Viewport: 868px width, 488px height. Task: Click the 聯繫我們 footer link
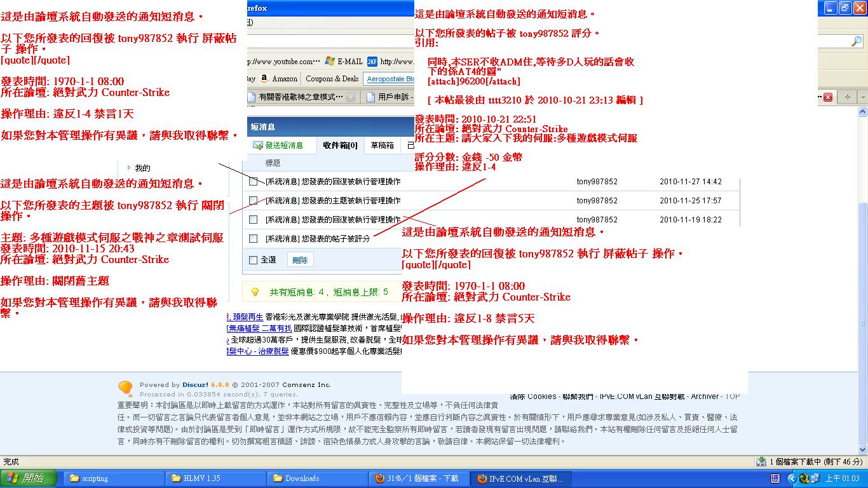pyautogui.click(x=578, y=396)
